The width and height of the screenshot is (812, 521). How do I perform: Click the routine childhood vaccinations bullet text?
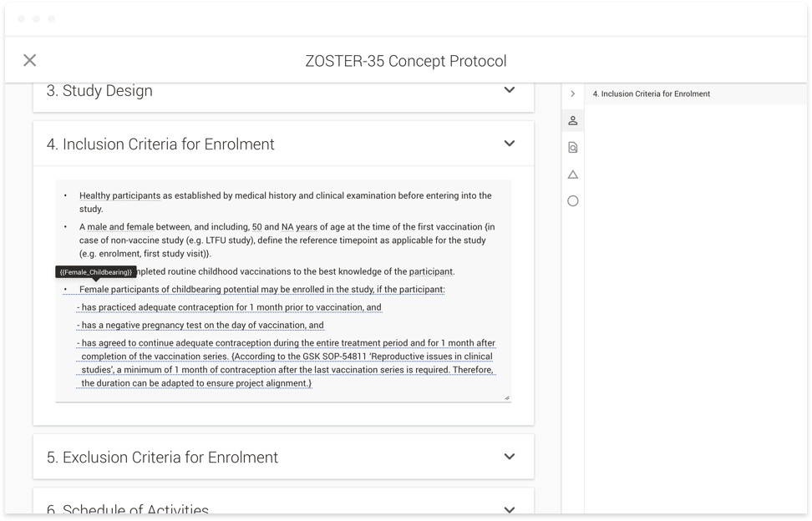(295, 271)
